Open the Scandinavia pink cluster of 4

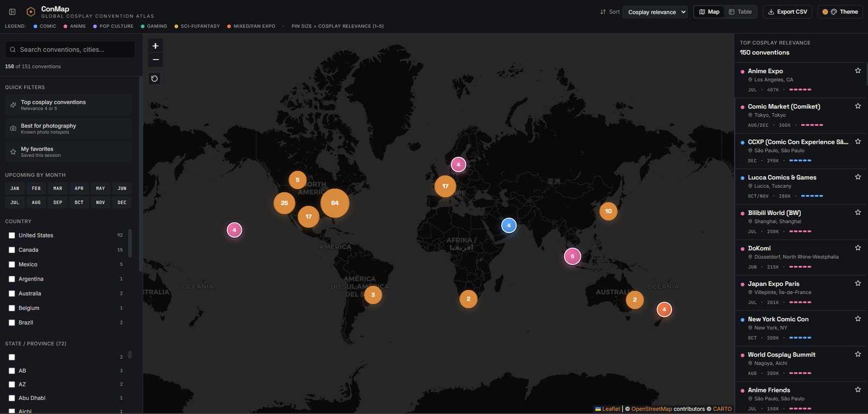(458, 164)
